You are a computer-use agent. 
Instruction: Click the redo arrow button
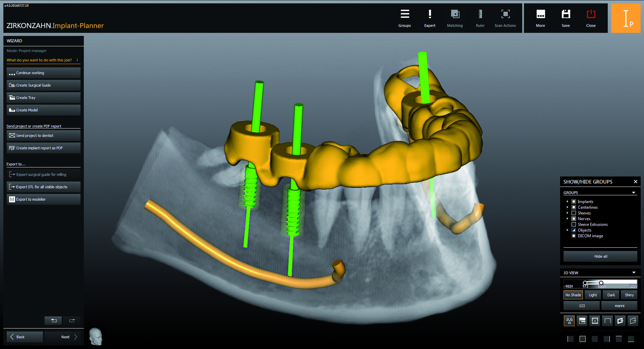[72, 320]
